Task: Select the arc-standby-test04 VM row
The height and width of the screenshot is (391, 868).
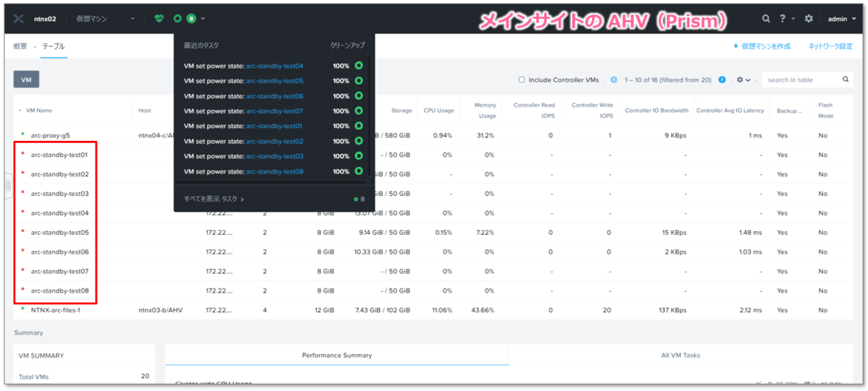Action: click(433, 213)
